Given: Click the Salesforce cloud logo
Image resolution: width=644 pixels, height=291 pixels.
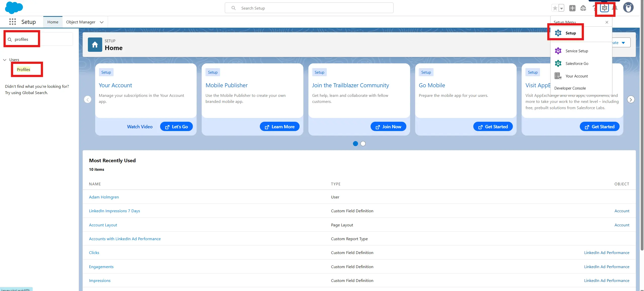Looking at the screenshot, I should pos(14,8).
